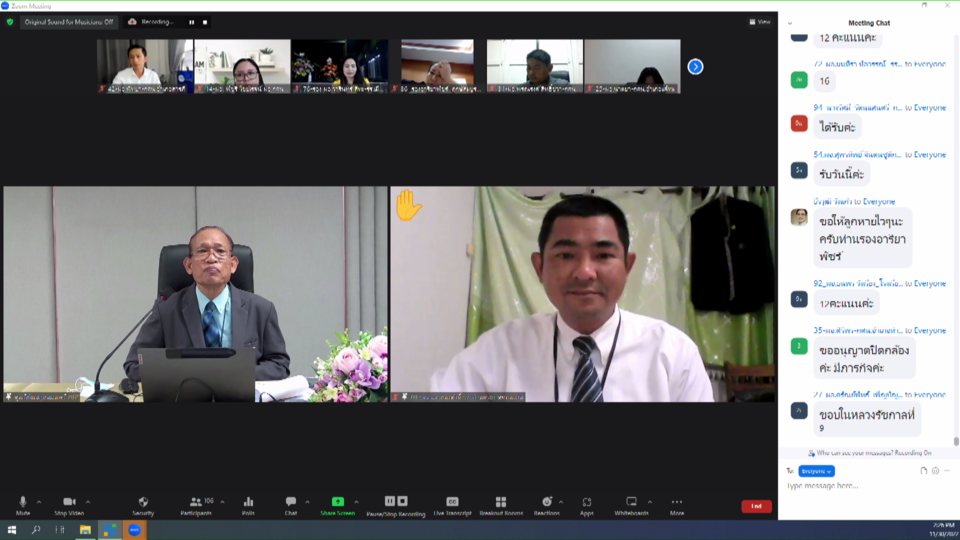This screenshot has width=960, height=540.
Task: Select woman with glasses participant thumbnail
Action: tap(242, 66)
